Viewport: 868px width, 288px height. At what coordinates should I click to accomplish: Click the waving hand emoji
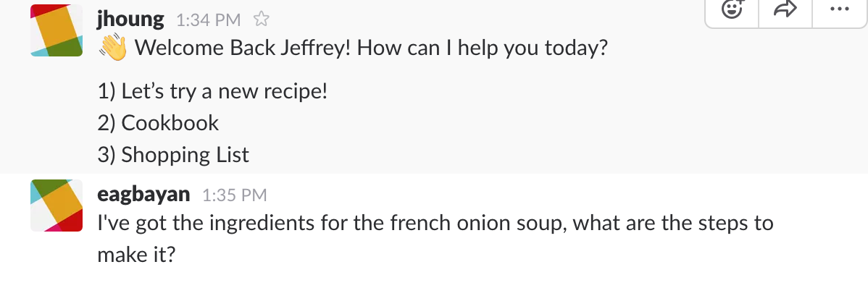(114, 48)
